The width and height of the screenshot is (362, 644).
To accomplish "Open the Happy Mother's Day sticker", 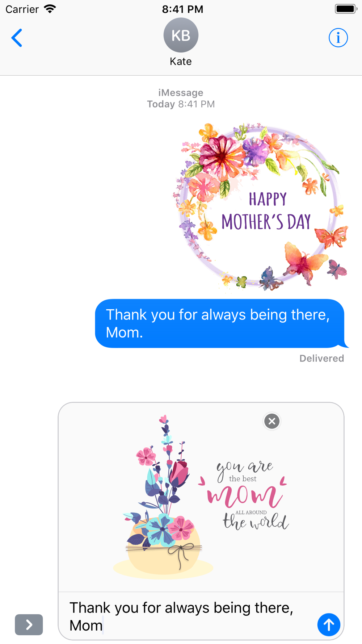I will 261,206.
